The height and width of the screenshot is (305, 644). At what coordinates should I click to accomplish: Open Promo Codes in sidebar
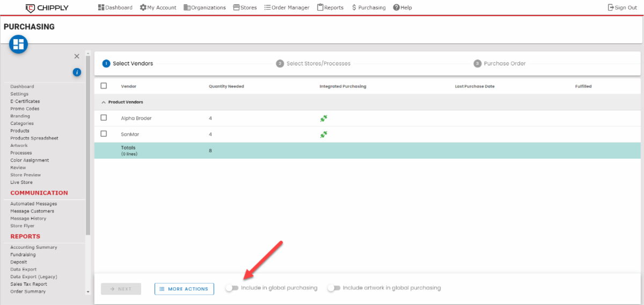tap(25, 109)
